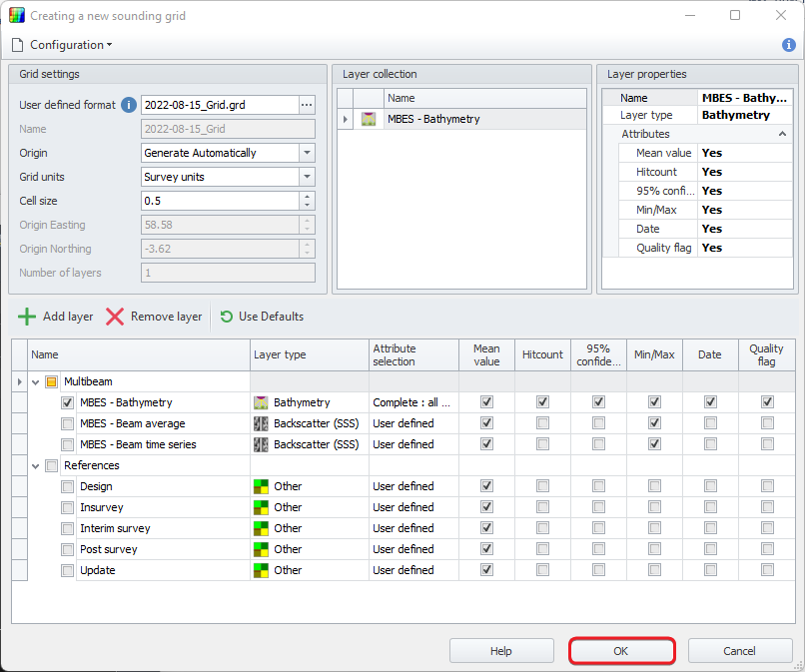This screenshot has width=805, height=672.
Task: Click the blue info icon beside User defined format
Action: pyautogui.click(x=128, y=105)
